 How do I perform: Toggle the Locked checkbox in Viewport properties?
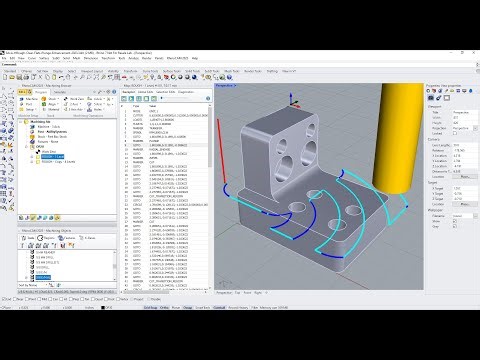[455, 133]
